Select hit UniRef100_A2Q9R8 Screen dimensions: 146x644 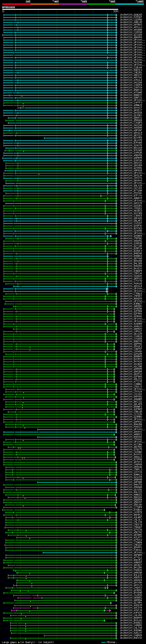point(131,324)
